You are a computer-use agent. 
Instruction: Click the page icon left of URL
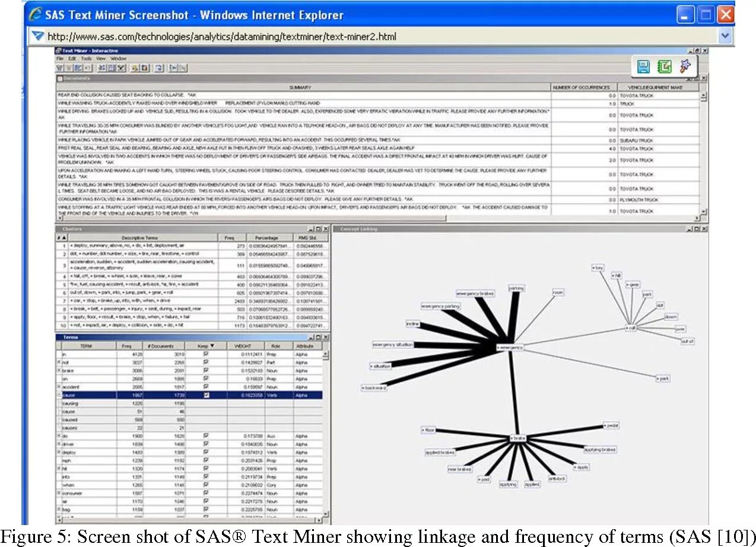pos(38,36)
